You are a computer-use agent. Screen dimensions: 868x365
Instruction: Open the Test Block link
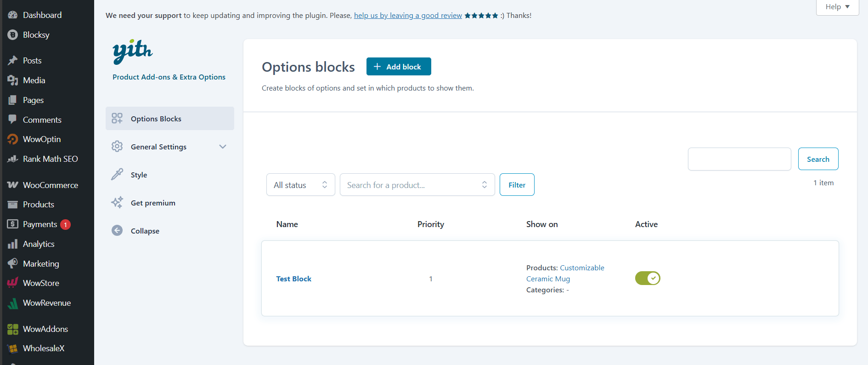294,279
